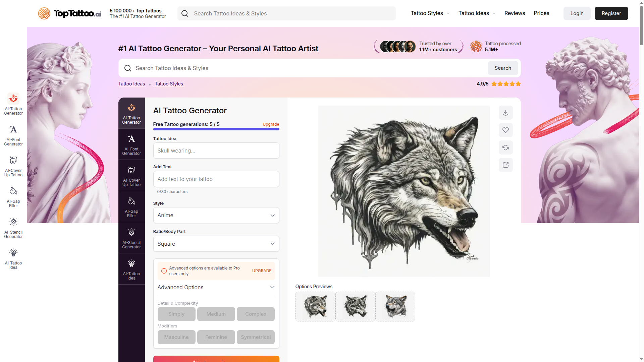Image resolution: width=644 pixels, height=362 pixels.
Task: Select the second wolf preview thumbnail
Action: click(355, 306)
